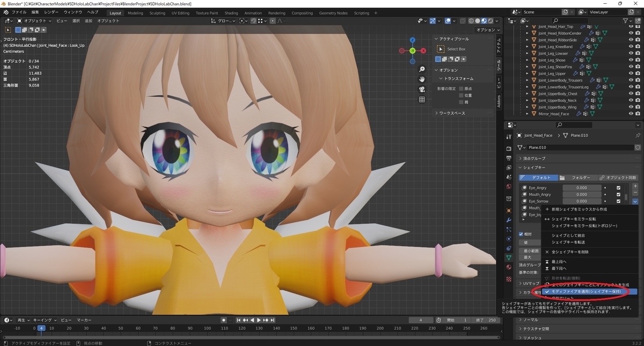The image size is (644, 346).
Task: Click the plus button to add a shape key
Action: click(635, 186)
